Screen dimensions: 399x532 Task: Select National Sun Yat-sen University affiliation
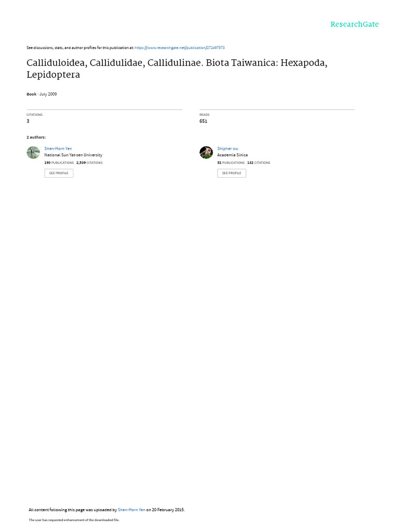(x=73, y=155)
